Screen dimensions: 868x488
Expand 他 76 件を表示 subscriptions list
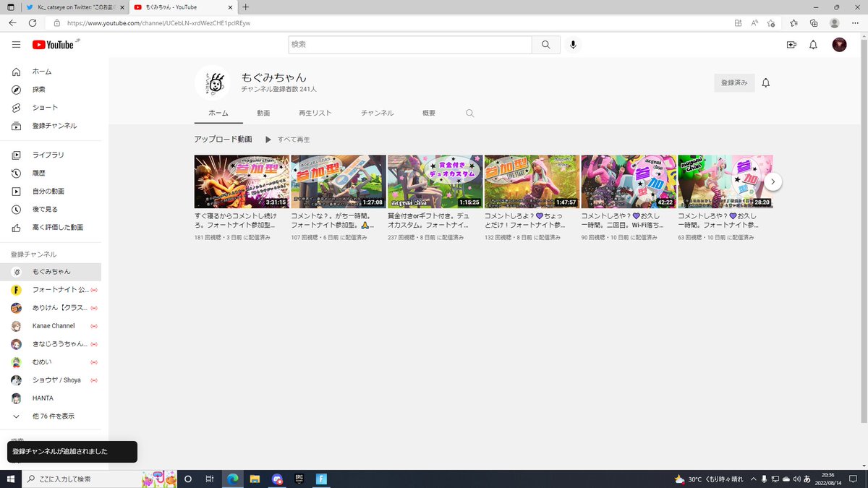51,416
